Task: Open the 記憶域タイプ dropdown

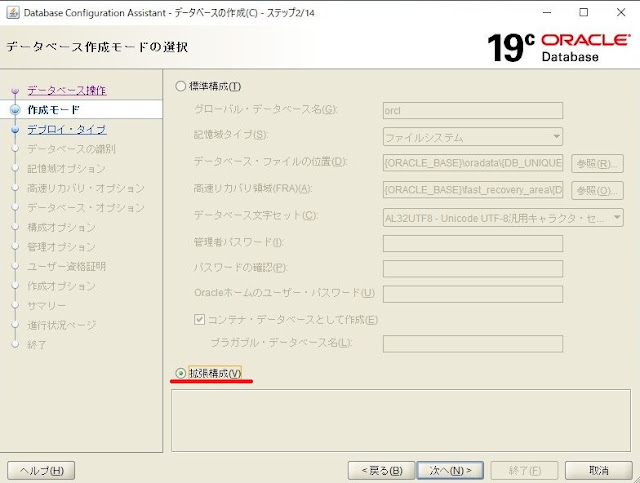Action: click(x=473, y=137)
